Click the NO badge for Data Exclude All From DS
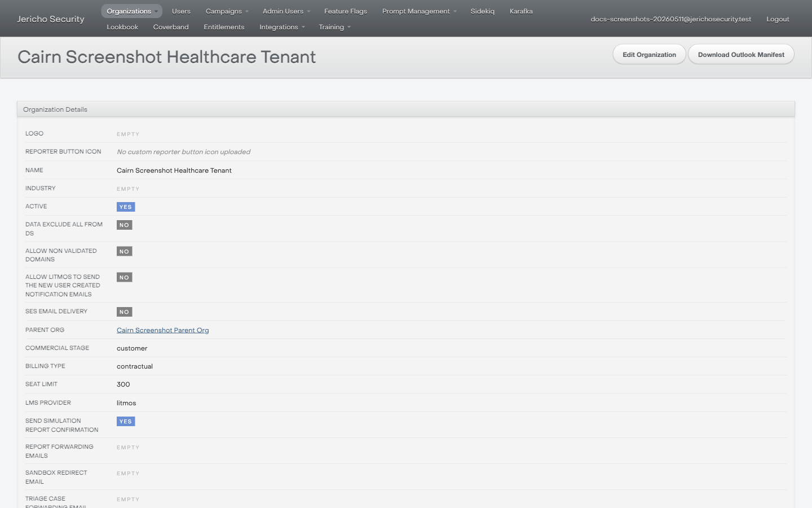Viewport: 812px width, 508px height. 125,225
